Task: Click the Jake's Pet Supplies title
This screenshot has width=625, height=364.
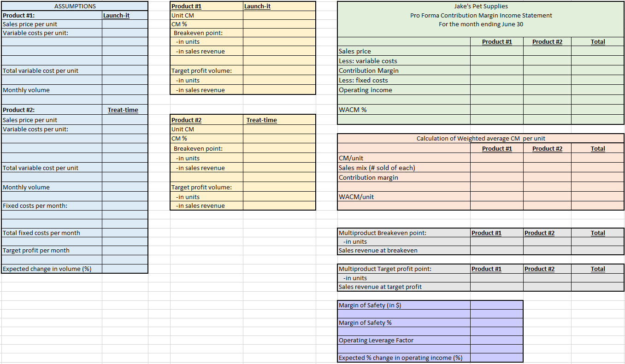Action: (481, 6)
